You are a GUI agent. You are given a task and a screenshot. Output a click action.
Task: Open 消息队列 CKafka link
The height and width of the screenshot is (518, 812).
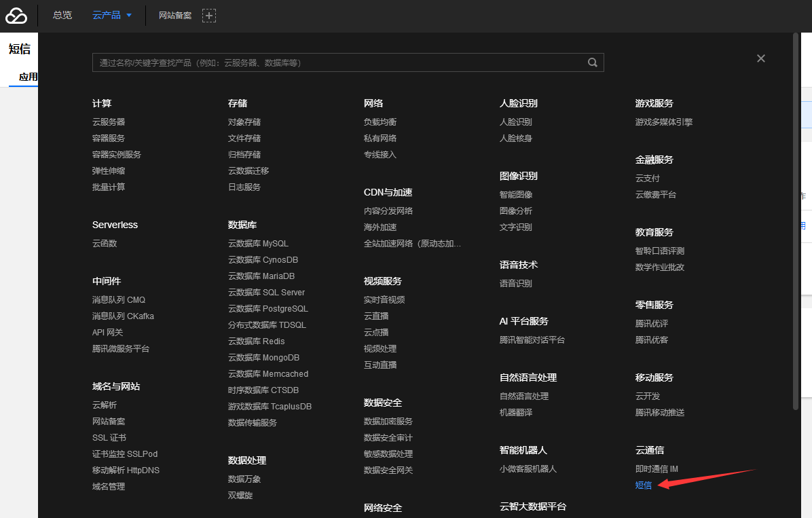coord(124,316)
